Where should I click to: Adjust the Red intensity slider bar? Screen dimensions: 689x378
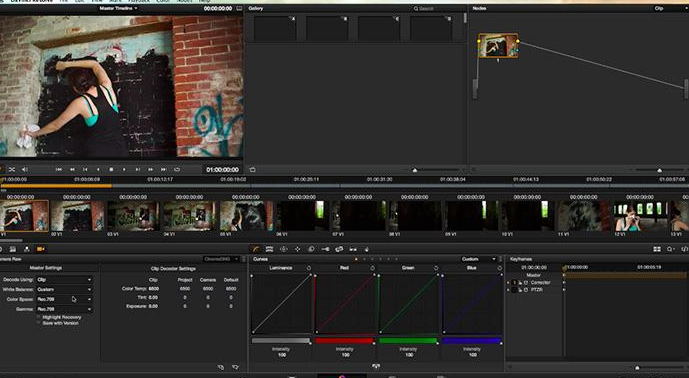click(x=344, y=341)
